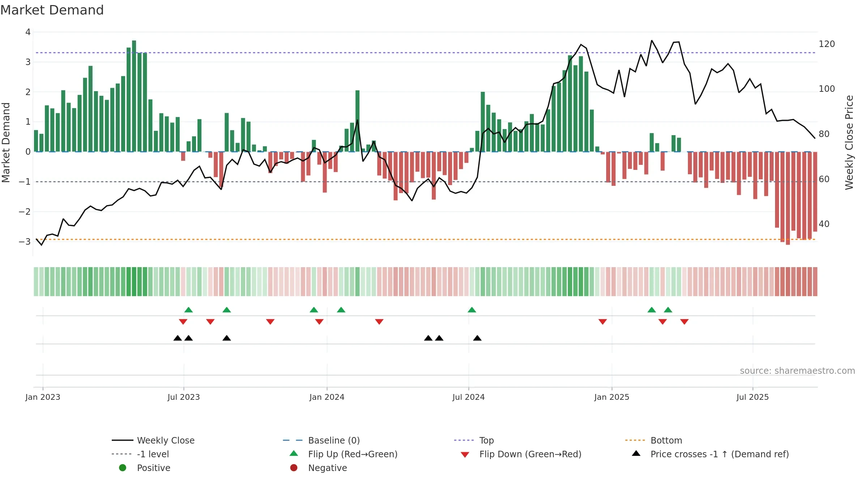Click the Jan 2023 axis label

[43, 397]
